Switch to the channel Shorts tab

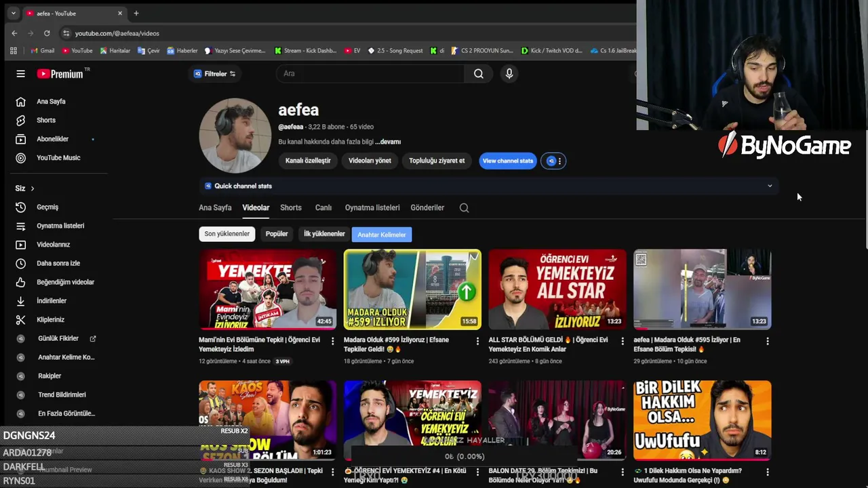(x=291, y=208)
